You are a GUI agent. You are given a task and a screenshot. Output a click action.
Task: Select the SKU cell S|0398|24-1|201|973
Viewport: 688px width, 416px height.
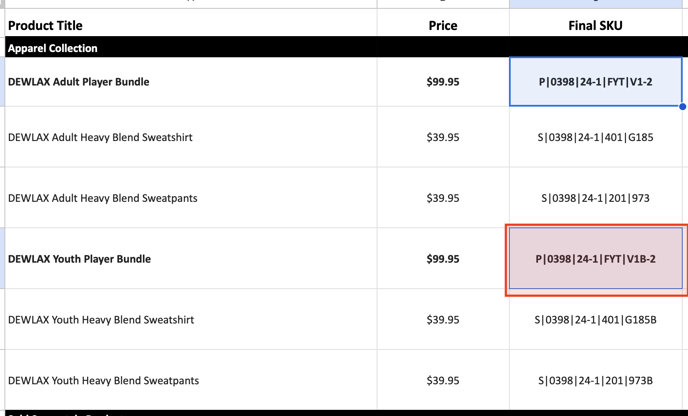tap(595, 198)
